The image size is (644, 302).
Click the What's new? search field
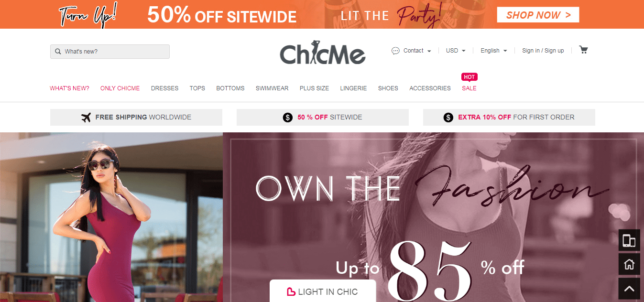110,52
